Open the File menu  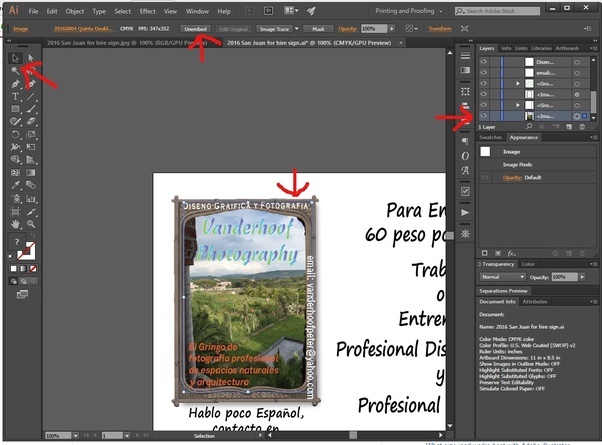pyautogui.click(x=33, y=11)
